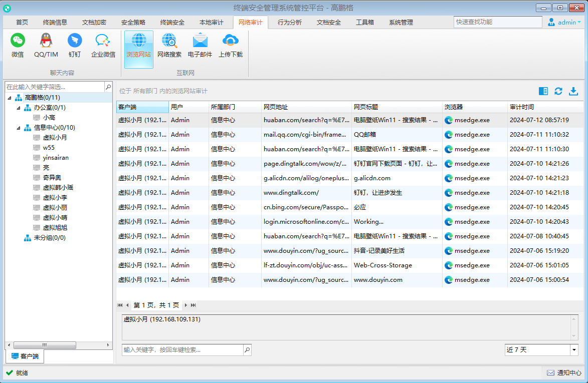Sort by the 审计时间 column header
This screenshot has height=383, width=588.
545,107
